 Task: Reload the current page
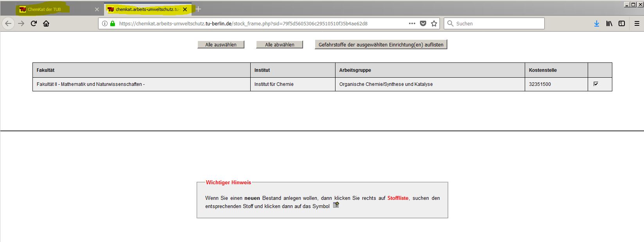(34, 23)
